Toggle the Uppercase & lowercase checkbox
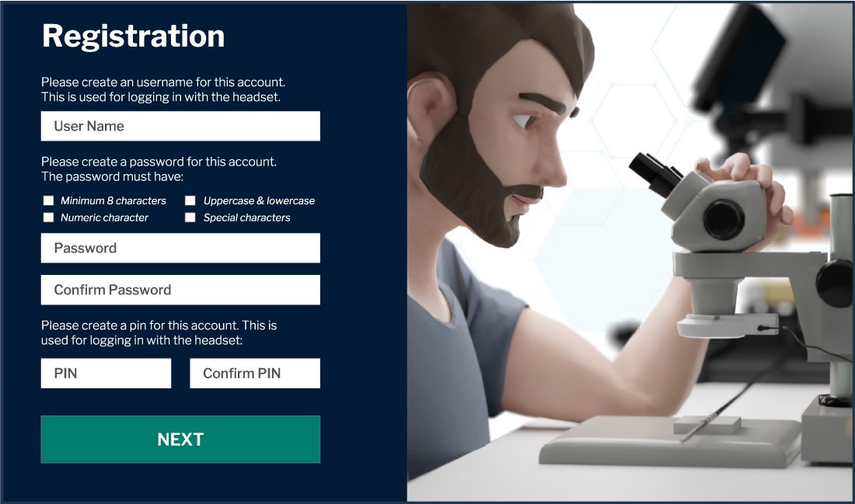Screen dimensions: 855x504 point(190,200)
